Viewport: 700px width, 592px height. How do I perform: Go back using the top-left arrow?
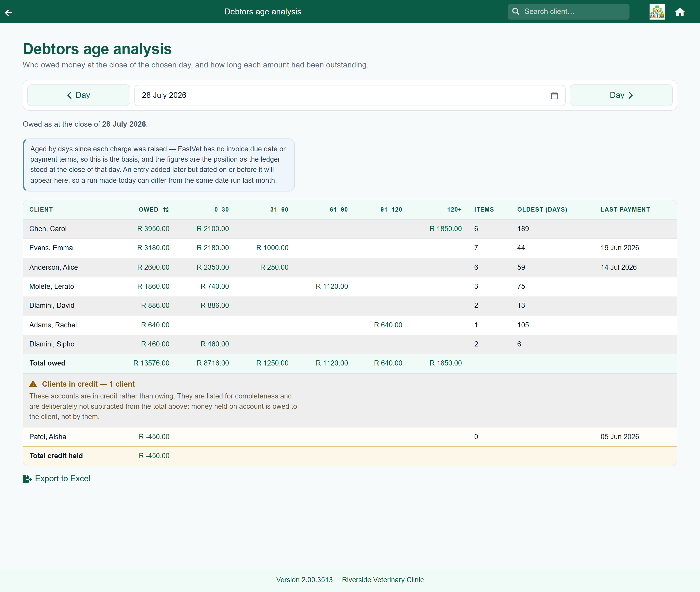[x=9, y=12]
